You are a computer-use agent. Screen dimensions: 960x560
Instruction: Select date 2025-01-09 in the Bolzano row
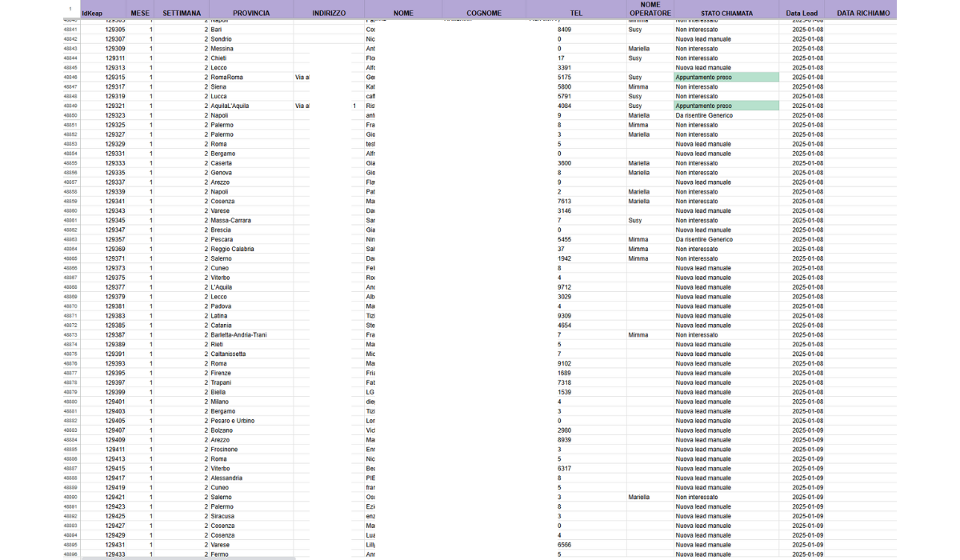pyautogui.click(x=803, y=430)
